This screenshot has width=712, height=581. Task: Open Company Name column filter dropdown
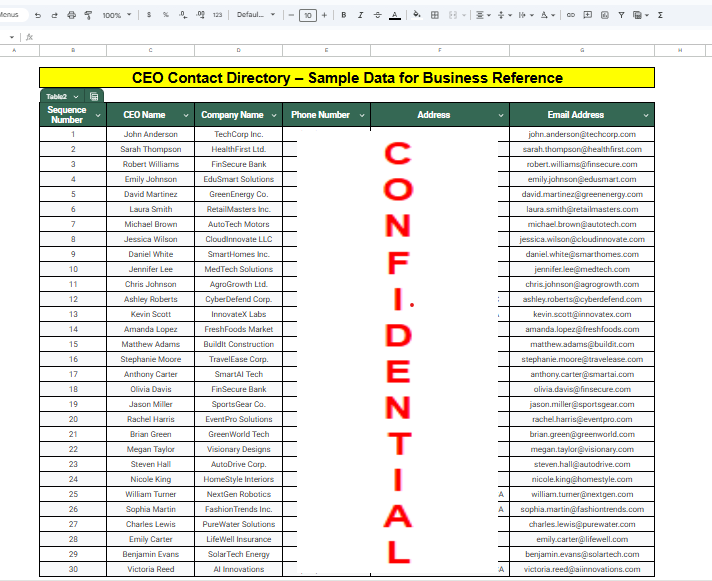[x=274, y=116]
